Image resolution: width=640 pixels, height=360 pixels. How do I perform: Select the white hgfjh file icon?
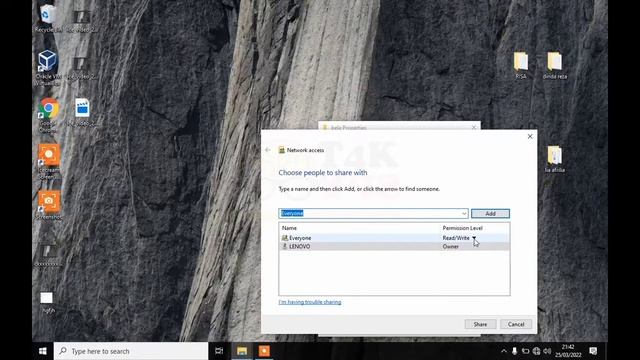click(x=47, y=302)
